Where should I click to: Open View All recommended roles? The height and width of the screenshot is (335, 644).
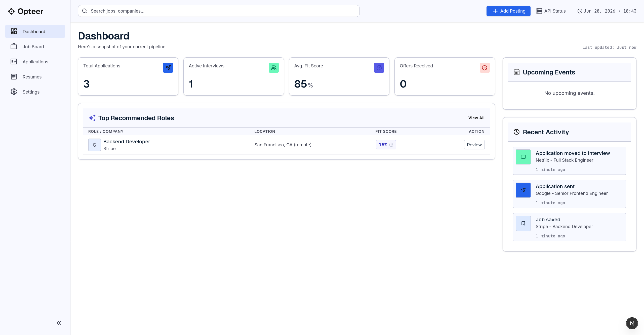click(x=476, y=118)
